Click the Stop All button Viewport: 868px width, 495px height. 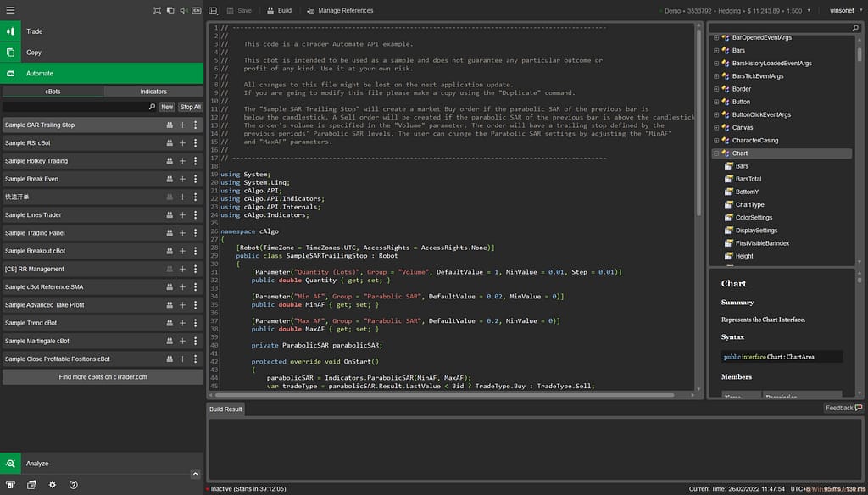(x=191, y=107)
